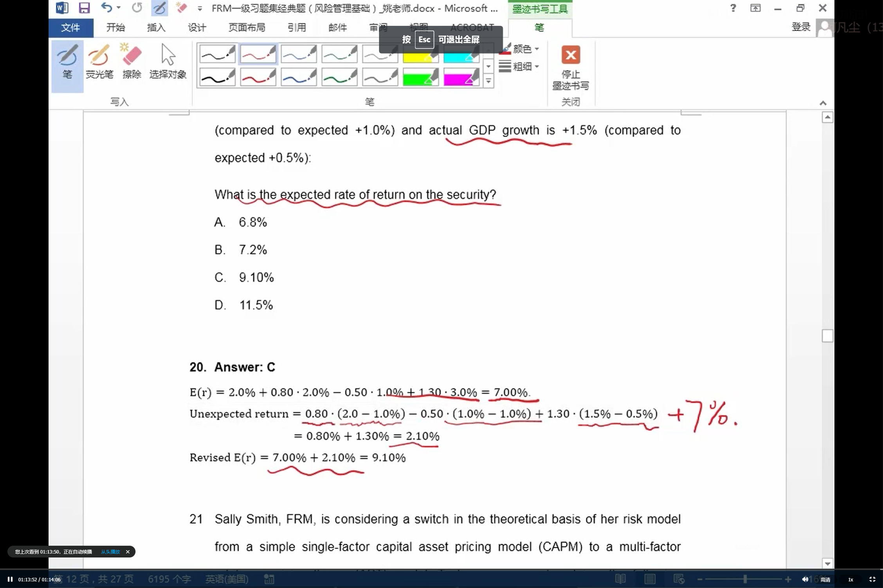
Task: Click zoom out minus in Word status bar
Action: 700,579
